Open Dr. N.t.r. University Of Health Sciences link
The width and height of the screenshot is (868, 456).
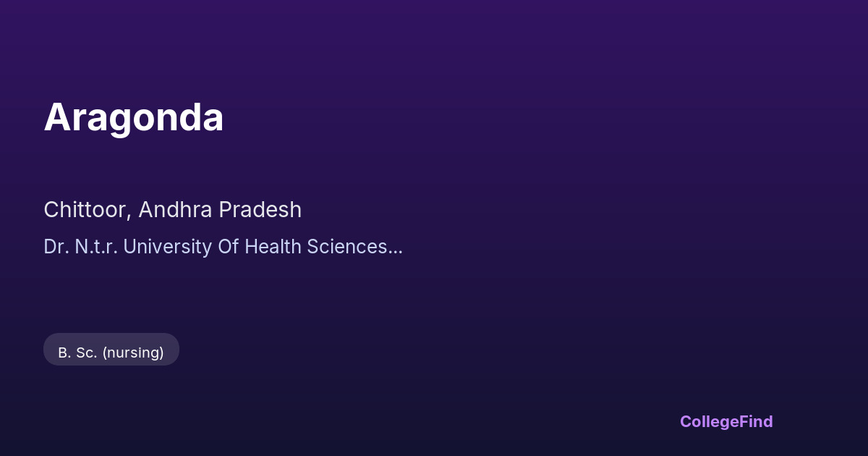pos(216,247)
